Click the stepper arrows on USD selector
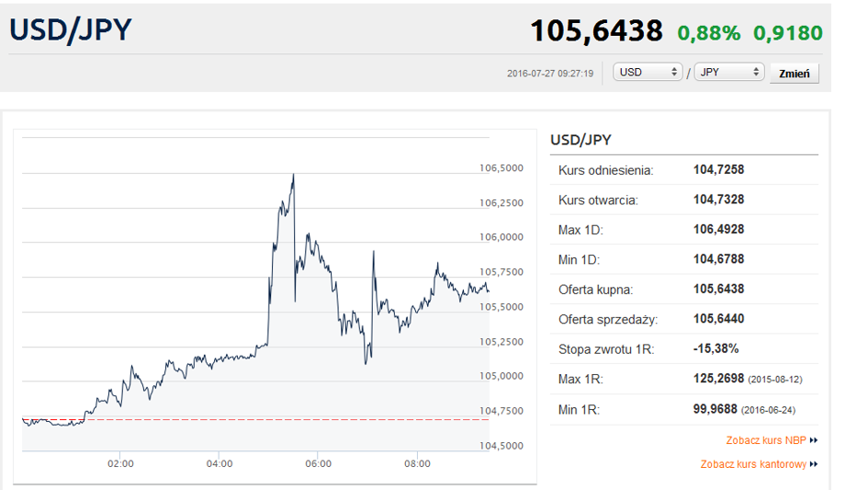Screen dimensions: 868x490 pyautogui.click(x=674, y=72)
